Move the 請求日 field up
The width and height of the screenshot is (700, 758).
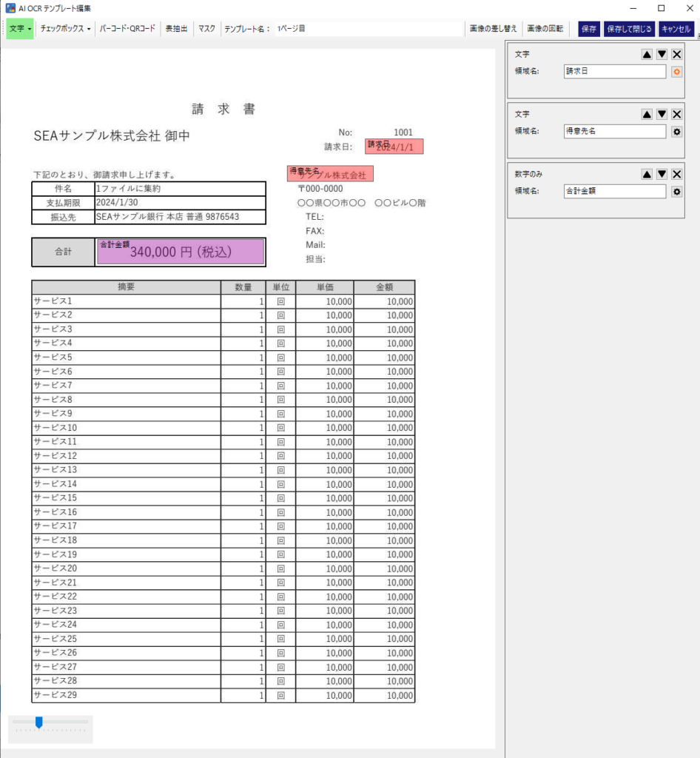(647, 55)
